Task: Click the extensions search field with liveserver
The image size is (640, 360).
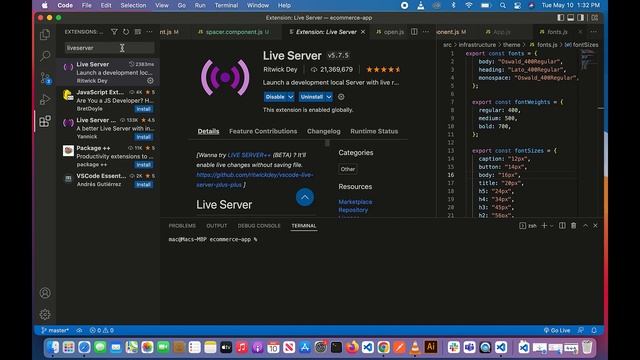Action: click(109, 48)
